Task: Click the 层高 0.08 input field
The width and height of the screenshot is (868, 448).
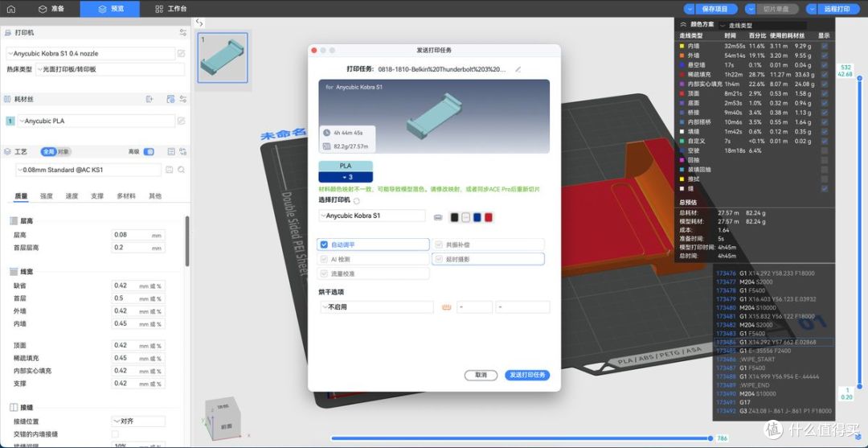Action: pyautogui.click(x=138, y=235)
